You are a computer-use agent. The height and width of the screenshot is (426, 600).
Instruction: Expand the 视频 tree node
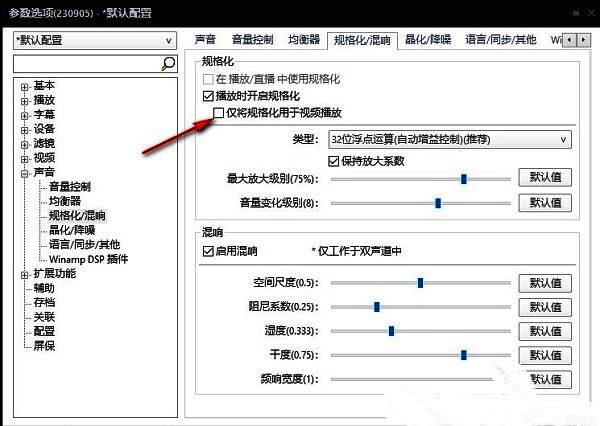24,159
